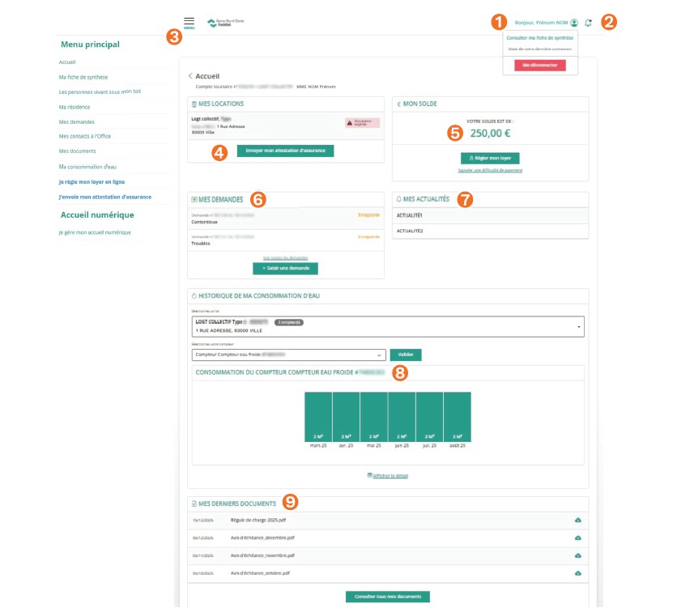
Task: Click Envoyer mon attestation d'assurance button
Action: coord(285,151)
